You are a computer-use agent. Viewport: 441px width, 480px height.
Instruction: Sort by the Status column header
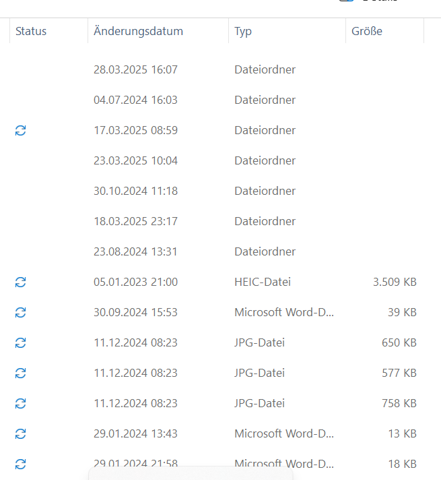tap(49, 31)
